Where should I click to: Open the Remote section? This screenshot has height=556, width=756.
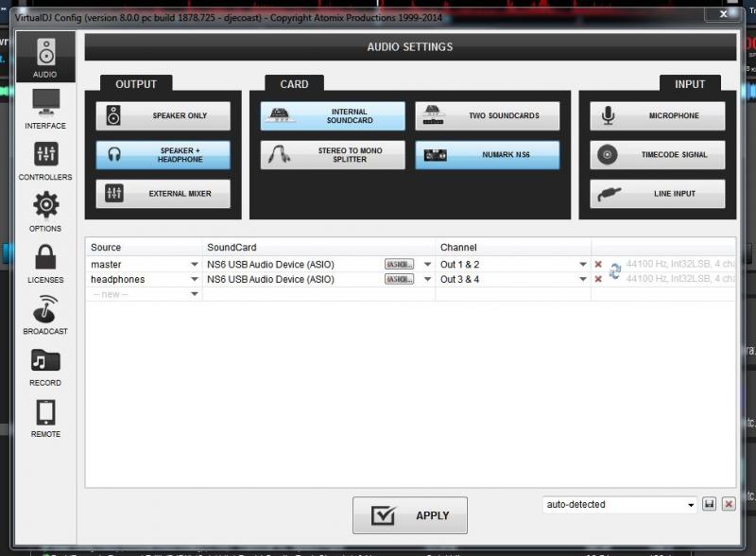[45, 419]
